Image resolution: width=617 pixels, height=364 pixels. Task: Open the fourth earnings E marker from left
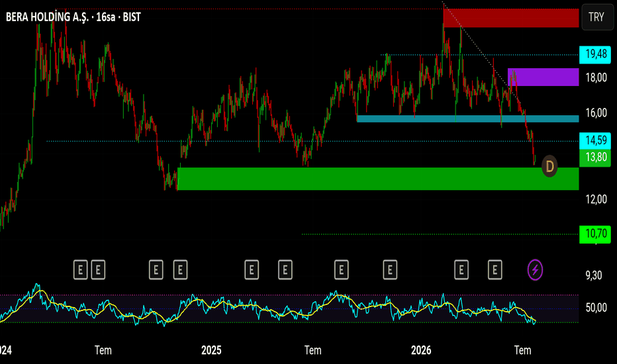(x=180, y=270)
